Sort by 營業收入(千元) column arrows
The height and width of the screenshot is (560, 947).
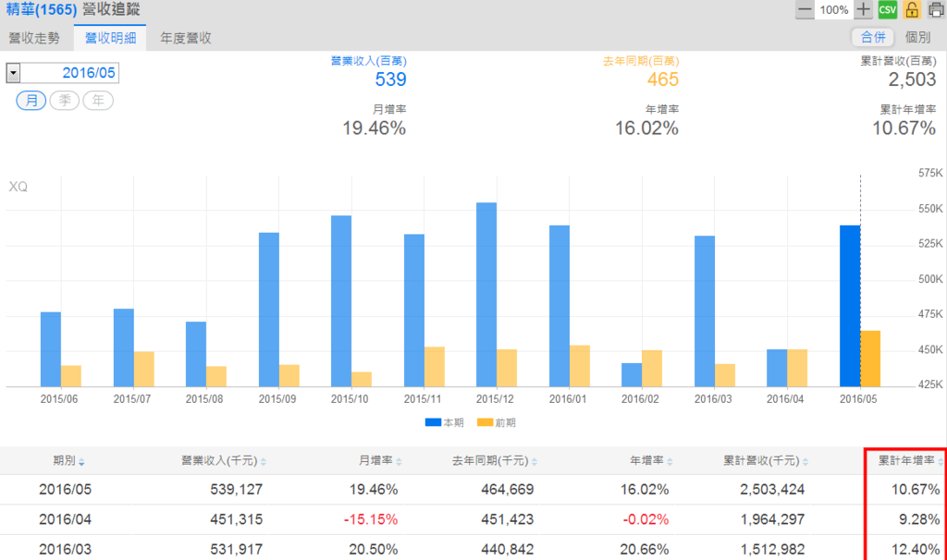[264, 462]
